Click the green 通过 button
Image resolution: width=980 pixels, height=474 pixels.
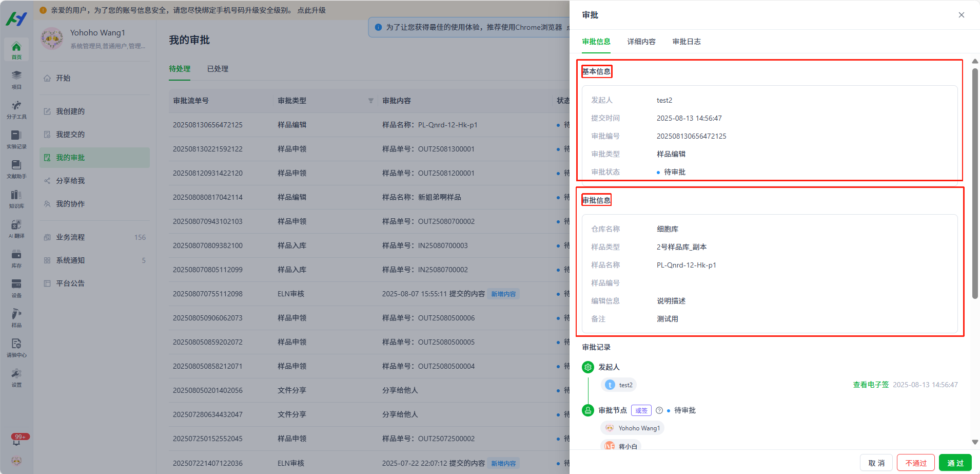point(955,462)
